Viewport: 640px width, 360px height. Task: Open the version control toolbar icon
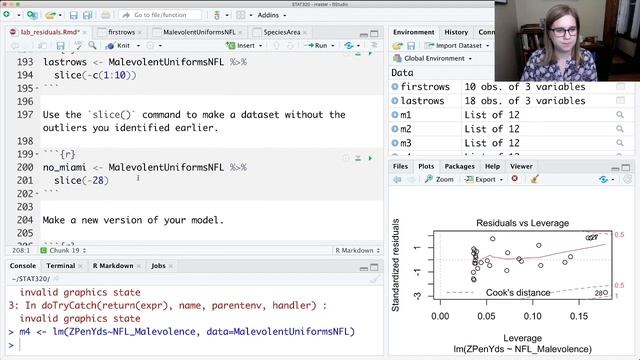(217, 15)
